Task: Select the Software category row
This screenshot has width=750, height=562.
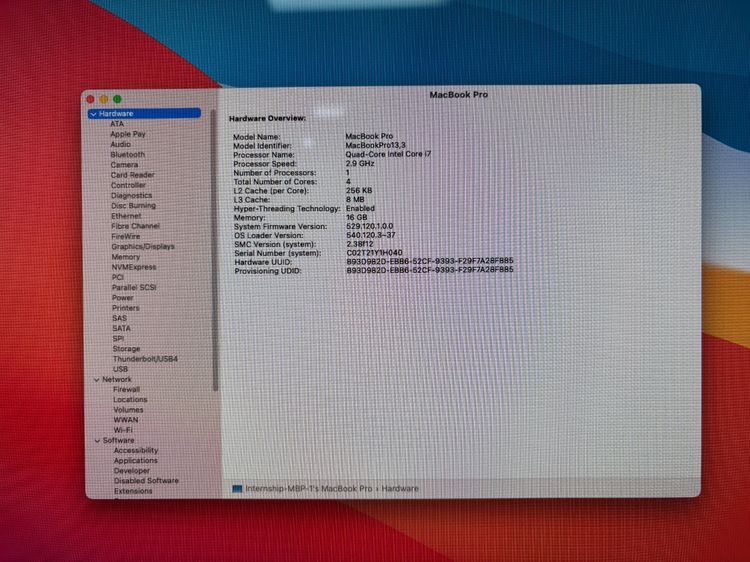Action: (x=119, y=441)
